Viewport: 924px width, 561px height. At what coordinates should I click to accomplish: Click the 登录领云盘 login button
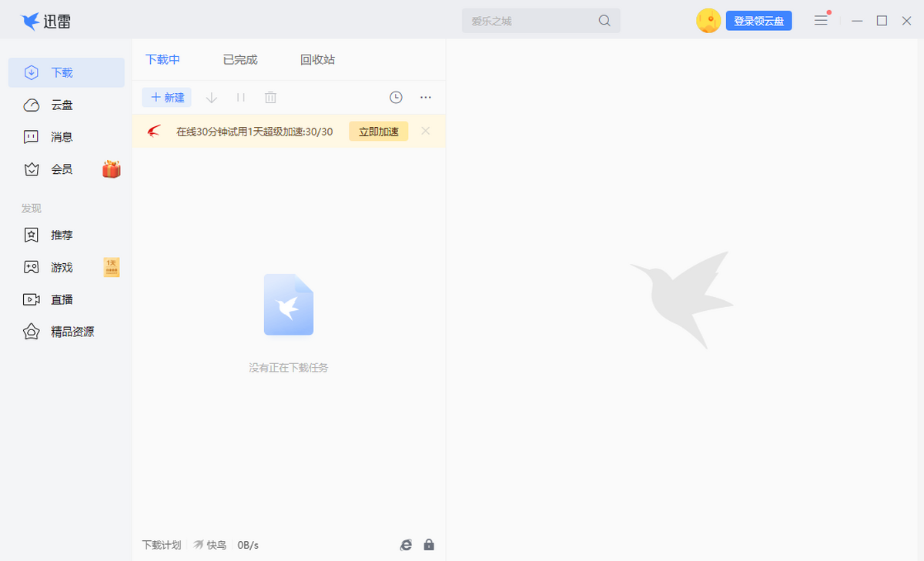coord(759,21)
